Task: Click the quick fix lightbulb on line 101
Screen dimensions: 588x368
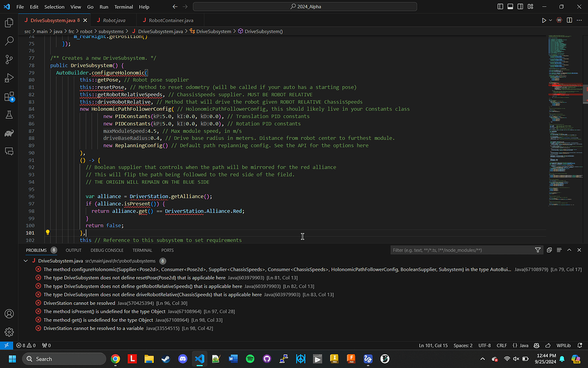Action: click(x=48, y=232)
